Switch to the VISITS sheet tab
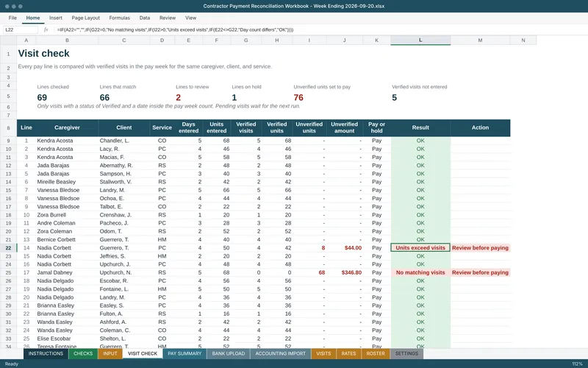Screen dimensions: 588x368 pos(323,354)
